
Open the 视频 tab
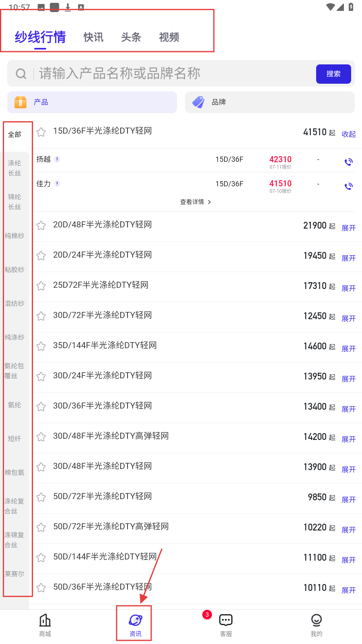click(169, 37)
